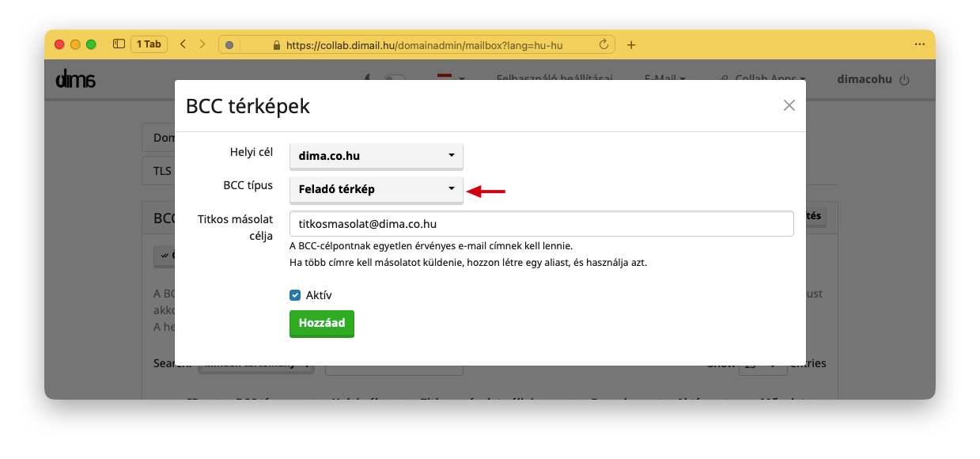Click the privacy shield icon in address bar
980x459 pixels.
tap(229, 45)
